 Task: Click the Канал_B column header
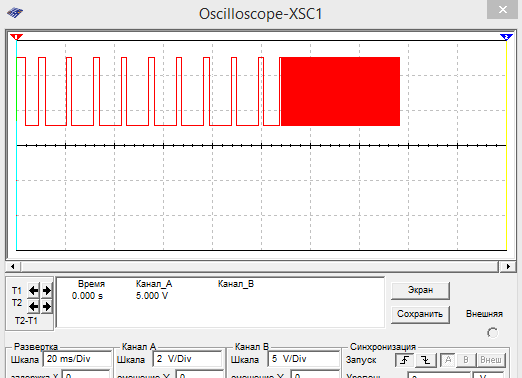[236, 284]
